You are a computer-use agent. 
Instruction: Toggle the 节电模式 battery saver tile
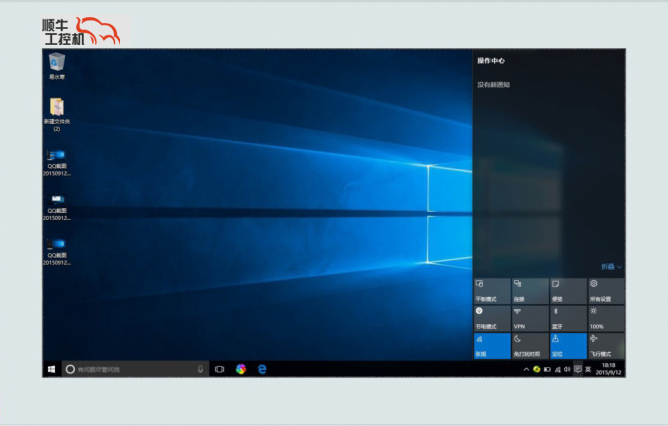[492, 318]
